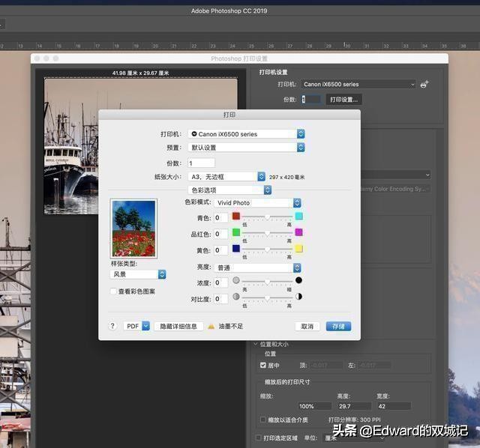Click the low ink warning triangle icon

coord(211,327)
